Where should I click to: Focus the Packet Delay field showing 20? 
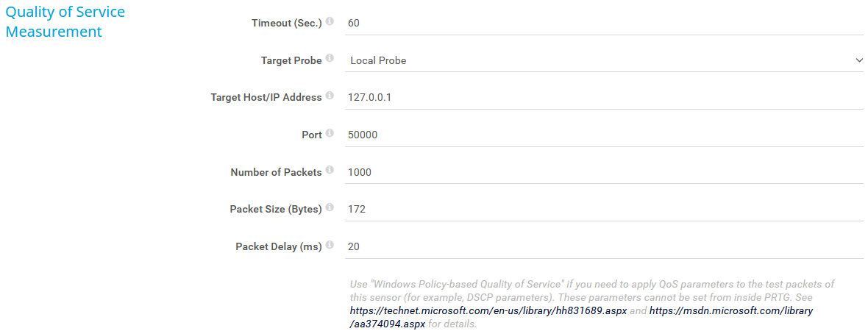click(603, 246)
